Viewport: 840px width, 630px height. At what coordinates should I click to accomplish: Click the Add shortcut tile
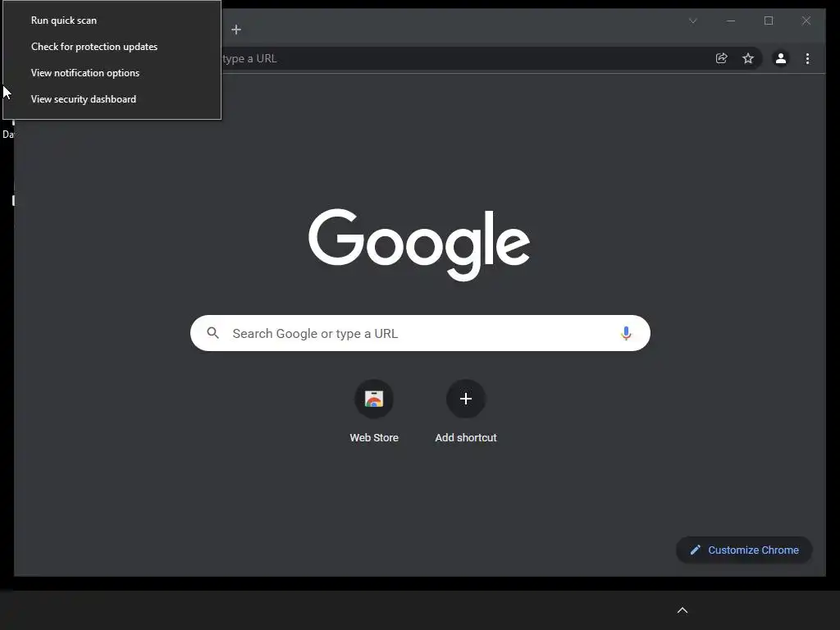click(466, 412)
